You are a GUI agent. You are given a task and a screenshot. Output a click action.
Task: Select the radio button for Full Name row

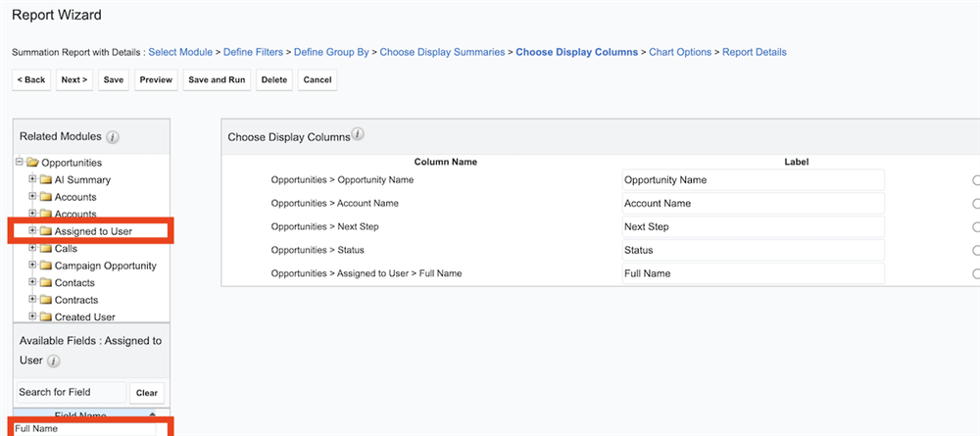(x=975, y=274)
